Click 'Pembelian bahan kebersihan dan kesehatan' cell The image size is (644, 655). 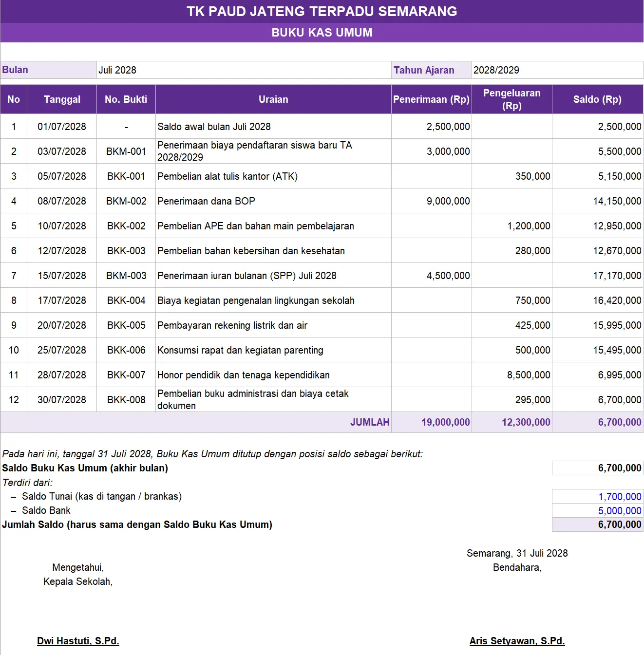tap(273, 251)
